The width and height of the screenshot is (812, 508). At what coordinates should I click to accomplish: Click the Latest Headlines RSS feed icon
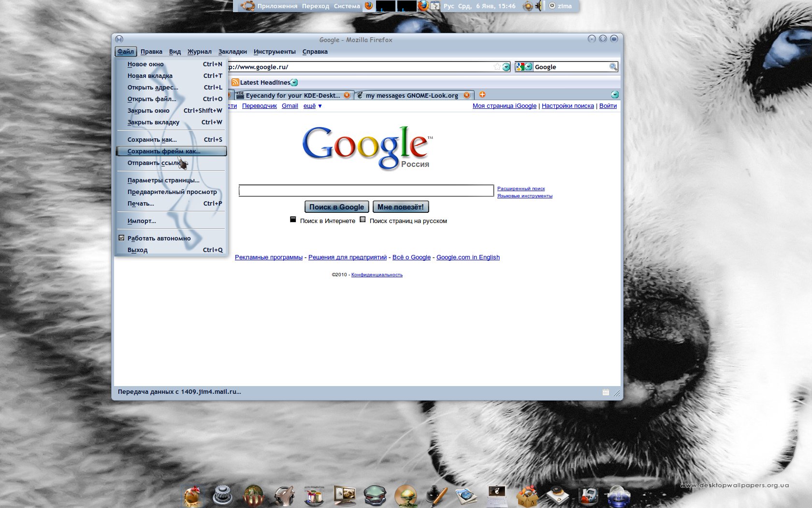tap(235, 82)
